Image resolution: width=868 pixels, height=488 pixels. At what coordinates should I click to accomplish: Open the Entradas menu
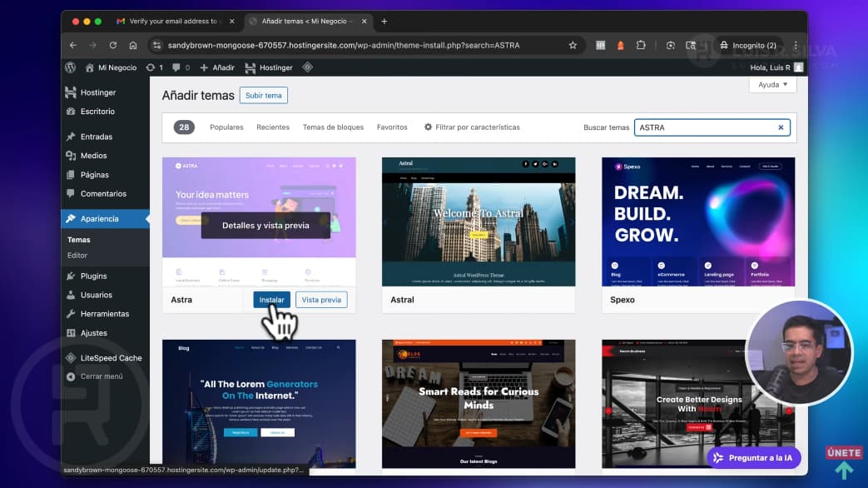97,137
